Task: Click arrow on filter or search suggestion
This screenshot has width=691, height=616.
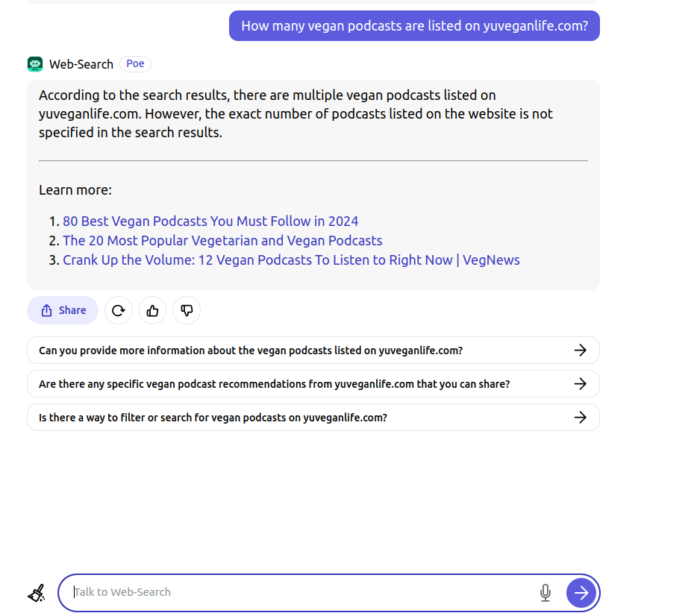Action: click(x=581, y=418)
